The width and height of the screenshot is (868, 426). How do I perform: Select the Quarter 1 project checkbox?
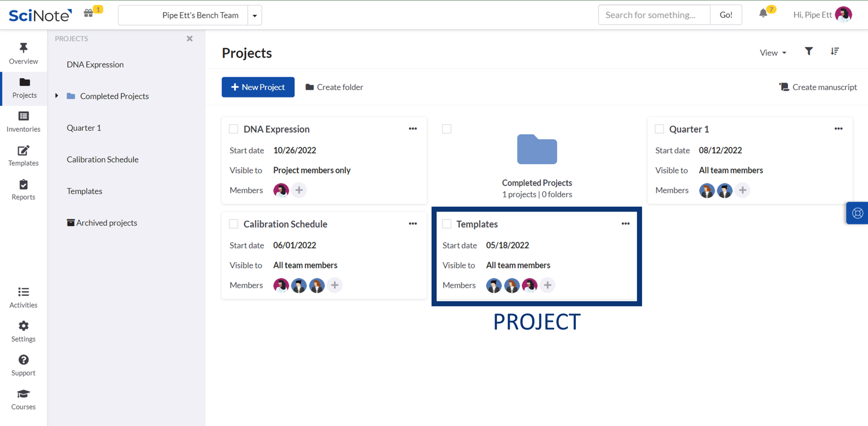659,129
